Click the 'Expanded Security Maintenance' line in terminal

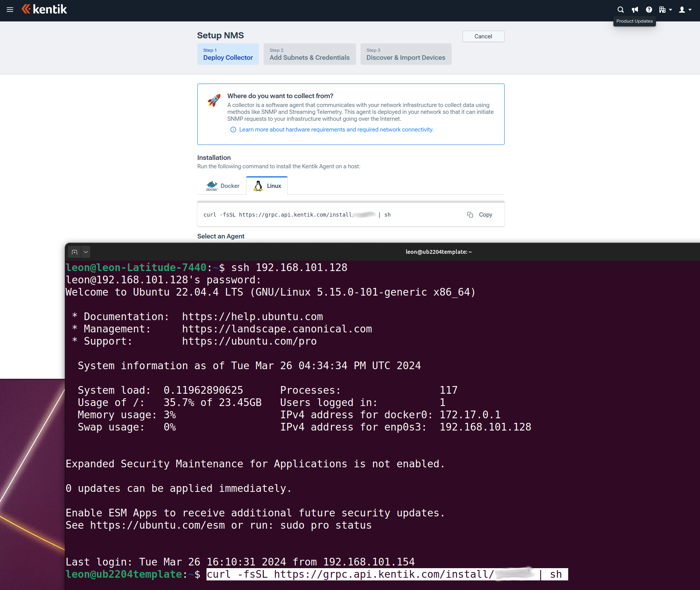[255, 464]
